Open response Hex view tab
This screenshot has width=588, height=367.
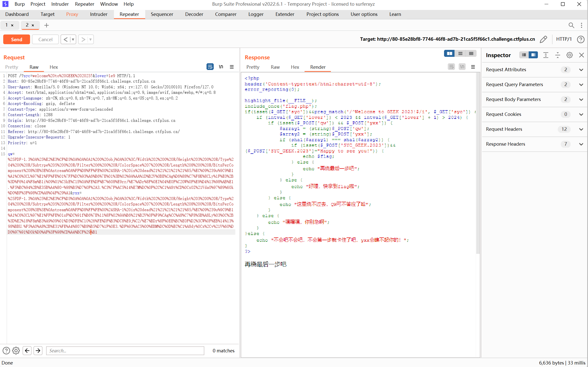coord(295,67)
